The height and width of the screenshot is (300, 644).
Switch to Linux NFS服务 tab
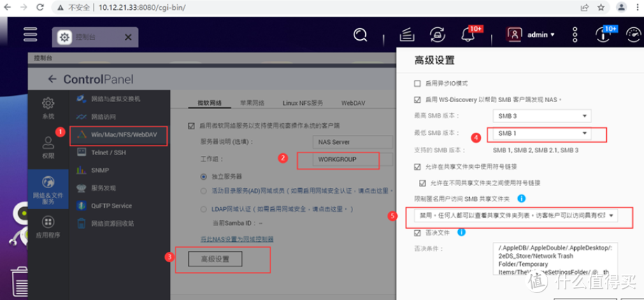(303, 103)
